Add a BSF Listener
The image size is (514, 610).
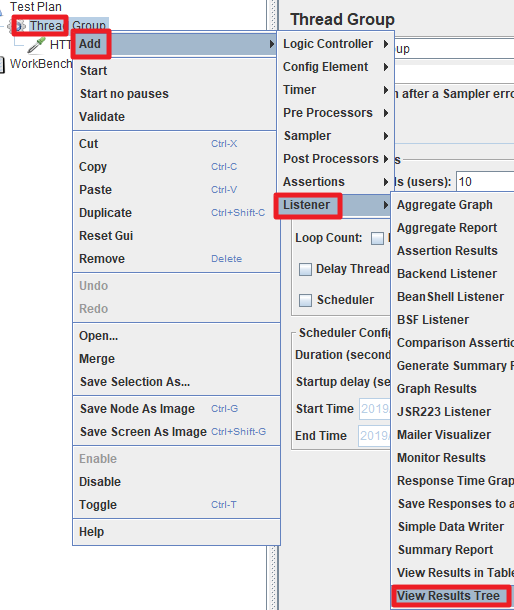point(453,319)
